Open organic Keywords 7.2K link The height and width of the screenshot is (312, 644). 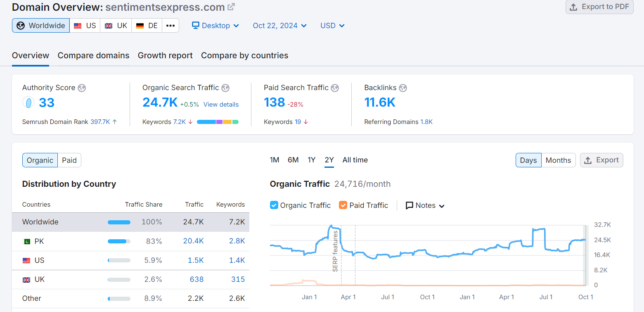180,122
